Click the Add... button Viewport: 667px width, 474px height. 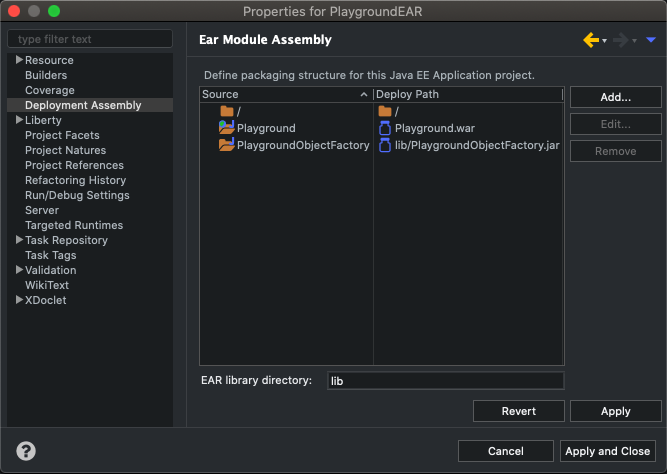(616, 97)
